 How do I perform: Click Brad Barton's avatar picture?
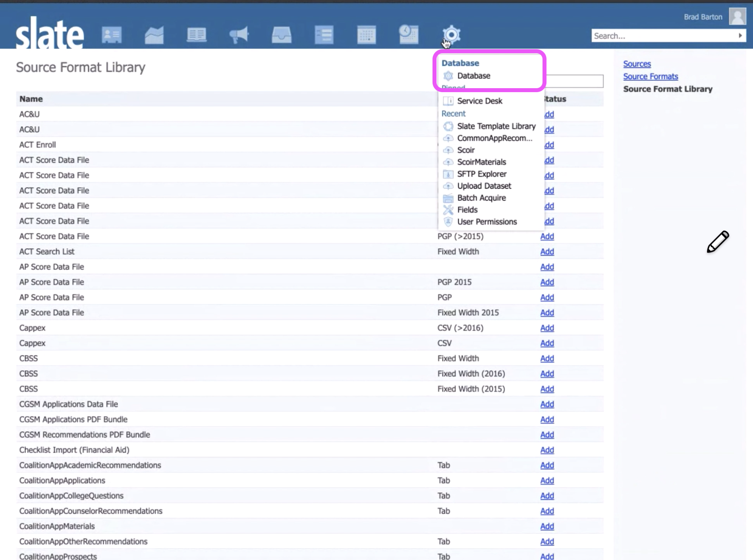pos(738,17)
